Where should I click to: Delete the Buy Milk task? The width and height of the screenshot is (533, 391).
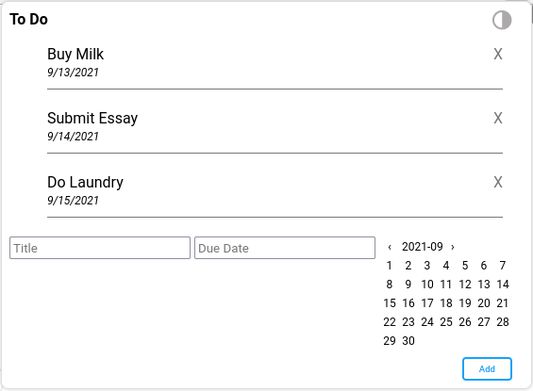click(498, 54)
